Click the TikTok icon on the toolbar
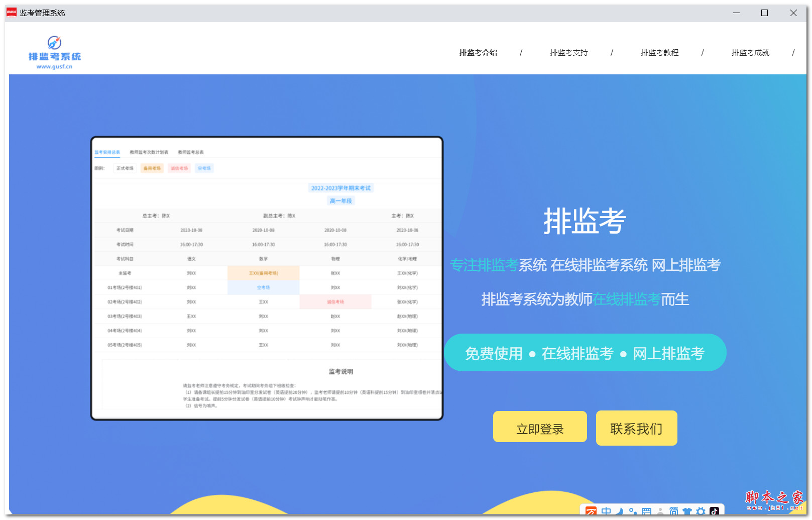The height and width of the screenshot is (520, 812). point(715,511)
